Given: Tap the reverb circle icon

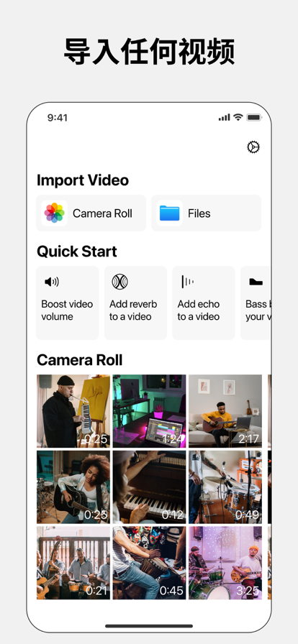Looking at the screenshot, I should pyautogui.click(x=119, y=282).
